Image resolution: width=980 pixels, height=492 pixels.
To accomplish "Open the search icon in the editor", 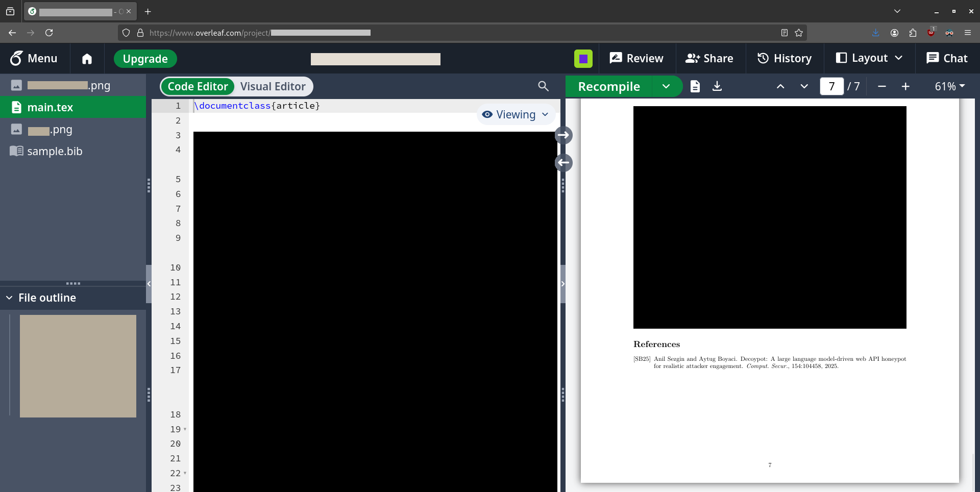I will (x=543, y=86).
